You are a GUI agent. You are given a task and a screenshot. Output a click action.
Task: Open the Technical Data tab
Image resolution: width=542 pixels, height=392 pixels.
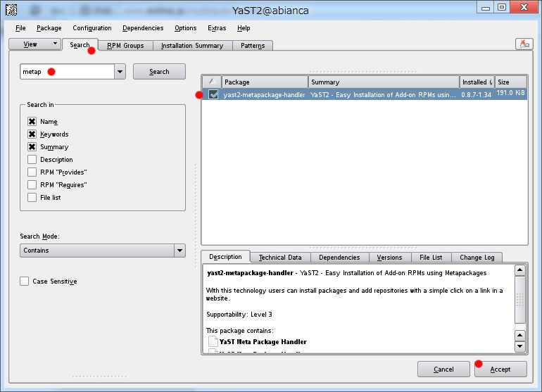point(280,257)
